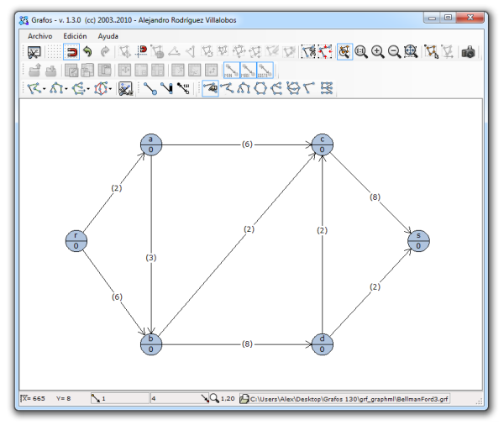Expand the tree graph template dropdown arrow

[66, 88]
